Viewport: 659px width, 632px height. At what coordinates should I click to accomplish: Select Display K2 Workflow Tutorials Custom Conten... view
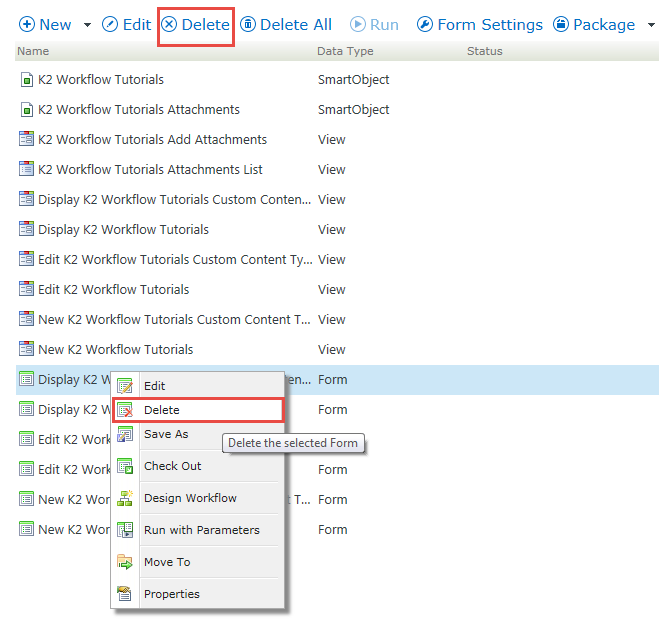[x=337, y=200]
